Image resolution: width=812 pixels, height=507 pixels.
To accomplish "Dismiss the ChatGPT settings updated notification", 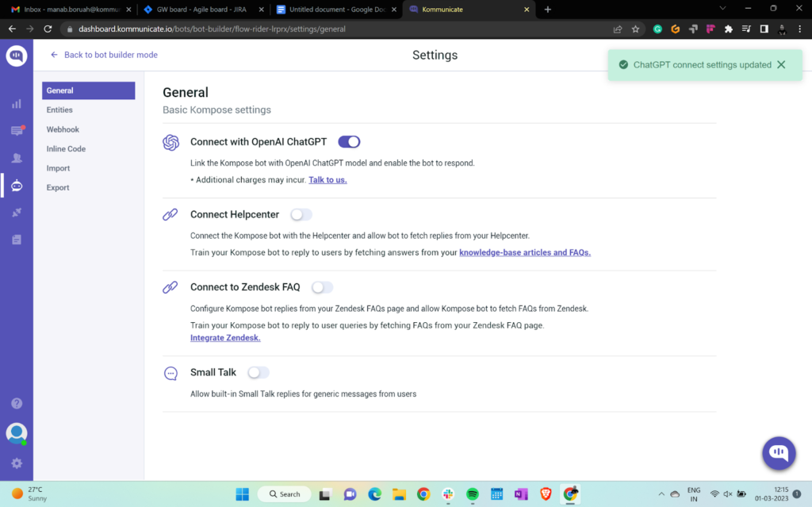I will coord(781,65).
